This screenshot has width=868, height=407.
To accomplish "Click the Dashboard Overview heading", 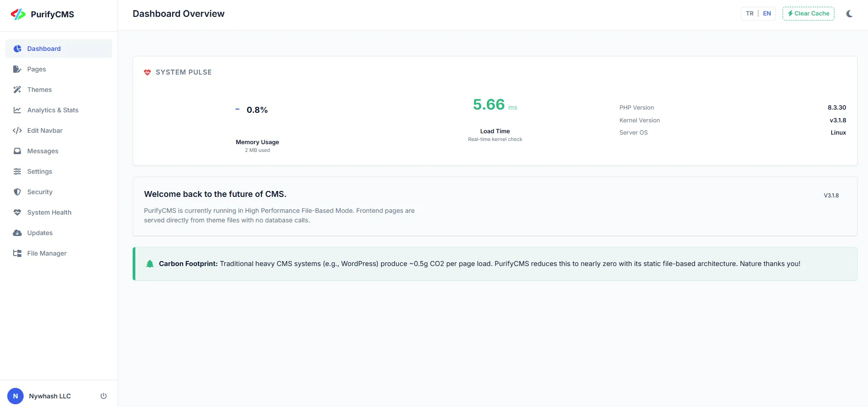I will click(179, 14).
